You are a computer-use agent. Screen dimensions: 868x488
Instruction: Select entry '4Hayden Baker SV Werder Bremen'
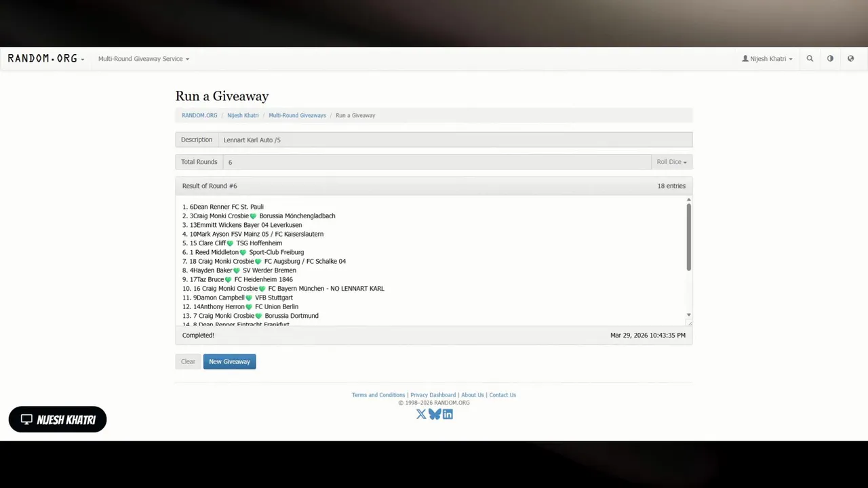pos(239,270)
